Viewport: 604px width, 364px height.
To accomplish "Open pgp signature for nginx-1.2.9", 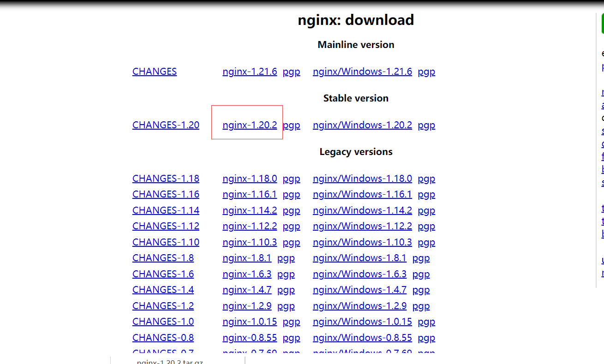I will [286, 306].
